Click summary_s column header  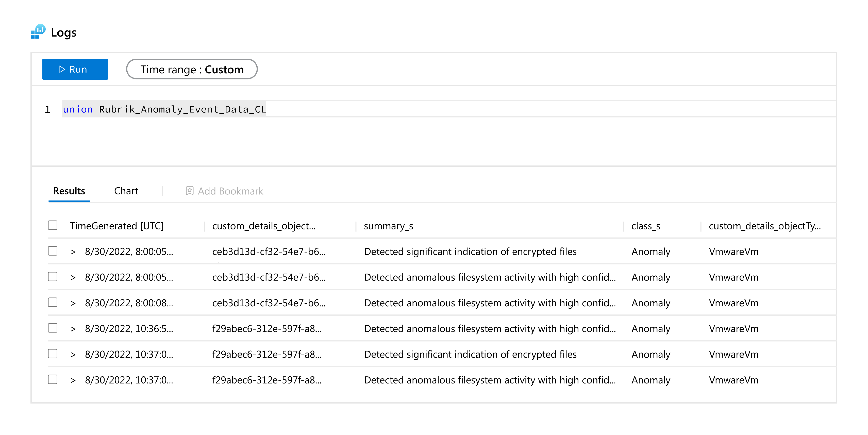tap(389, 226)
